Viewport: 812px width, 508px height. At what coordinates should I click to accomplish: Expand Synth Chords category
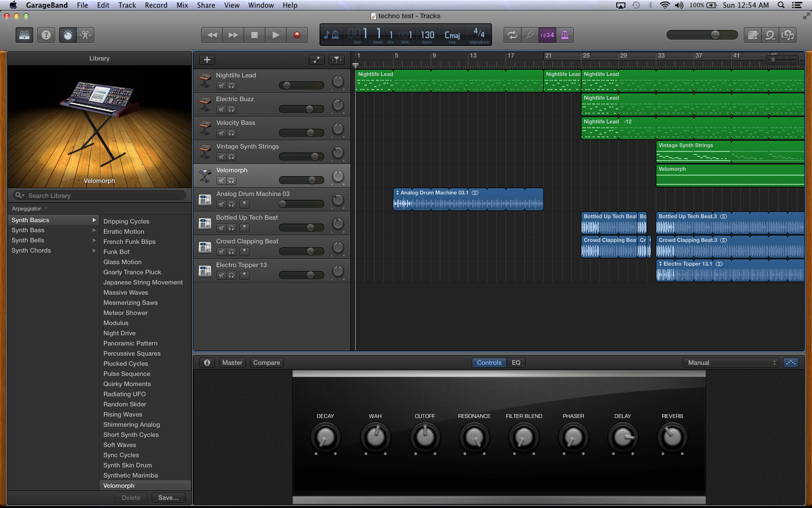pos(94,250)
